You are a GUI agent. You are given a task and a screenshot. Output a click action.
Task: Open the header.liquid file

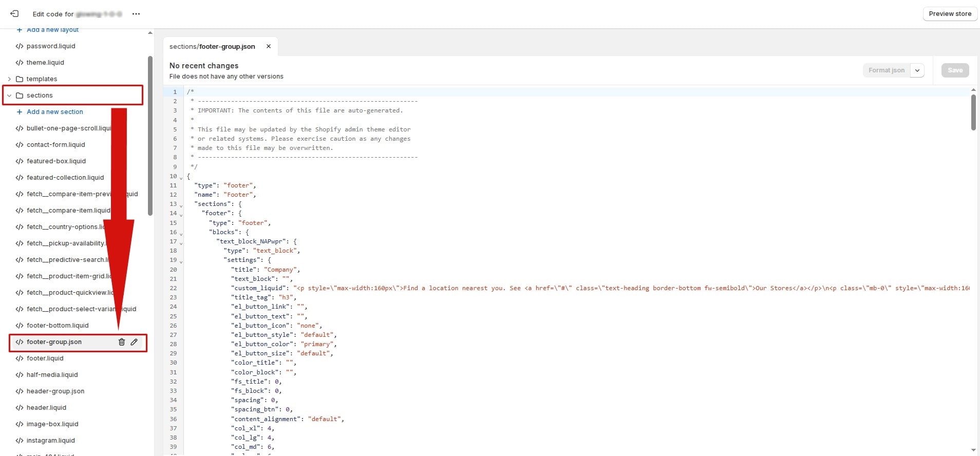(46, 408)
